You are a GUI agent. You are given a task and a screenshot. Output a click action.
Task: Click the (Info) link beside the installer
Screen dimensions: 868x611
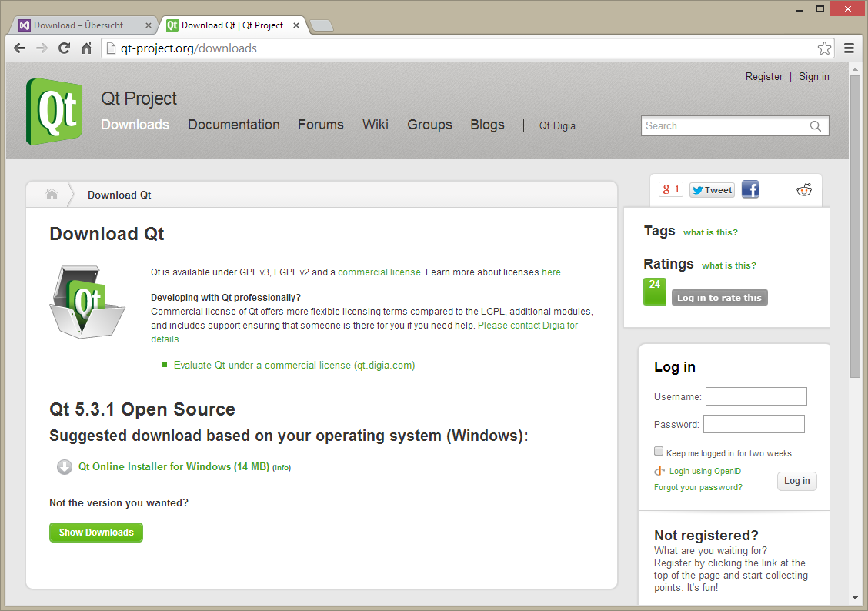[281, 468]
